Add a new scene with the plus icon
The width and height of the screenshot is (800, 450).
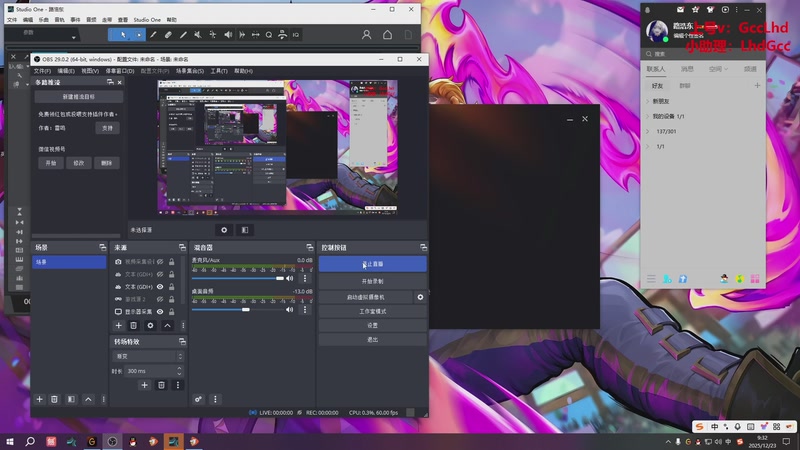39,399
